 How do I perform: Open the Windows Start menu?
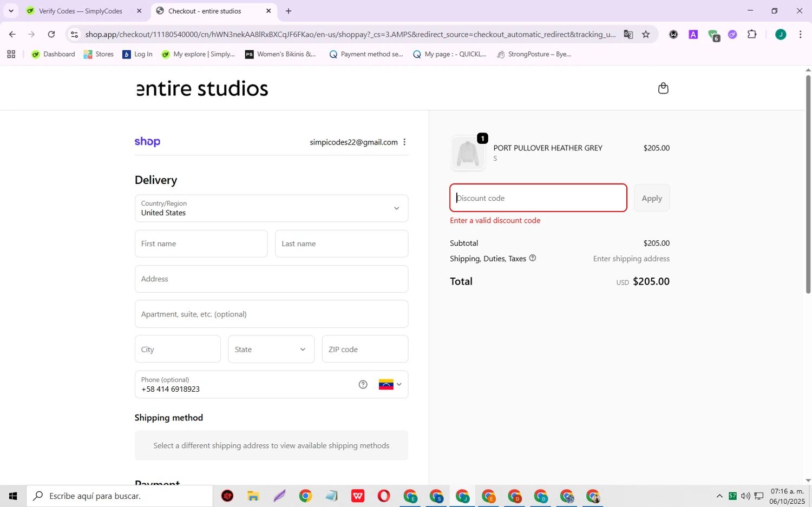coord(13,496)
